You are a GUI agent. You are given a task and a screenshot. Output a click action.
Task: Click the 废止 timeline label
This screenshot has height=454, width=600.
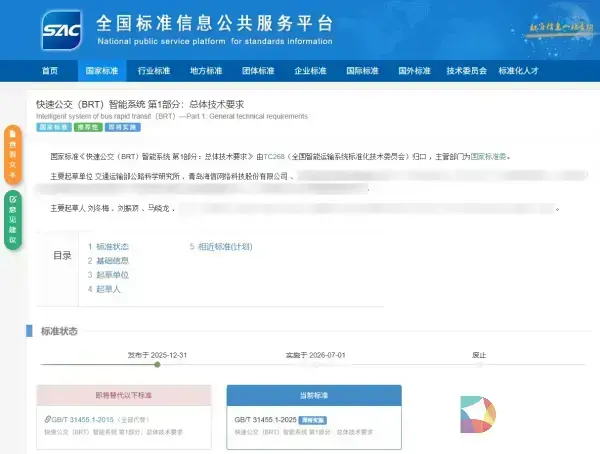tap(479, 356)
